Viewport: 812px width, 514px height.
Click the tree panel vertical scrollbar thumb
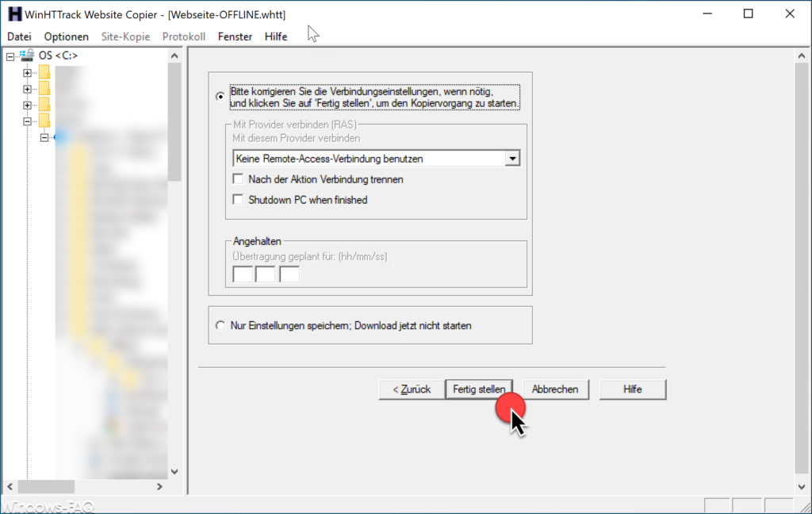174,122
